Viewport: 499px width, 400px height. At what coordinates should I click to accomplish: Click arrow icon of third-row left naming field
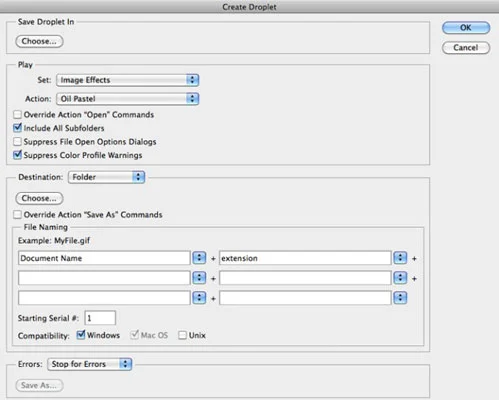[199, 298]
